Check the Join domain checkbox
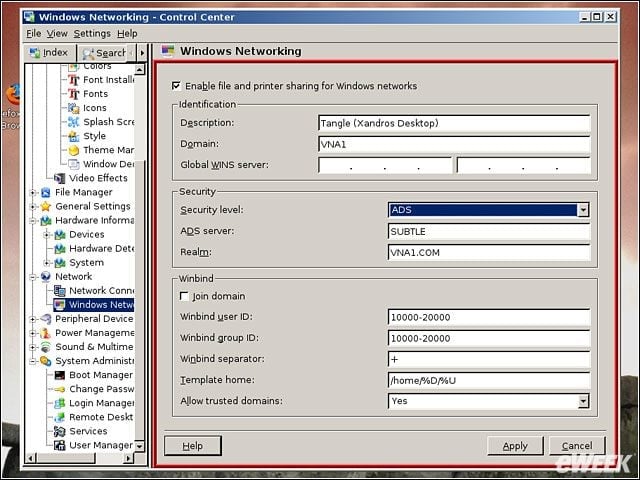The image size is (640, 480). tap(184, 296)
